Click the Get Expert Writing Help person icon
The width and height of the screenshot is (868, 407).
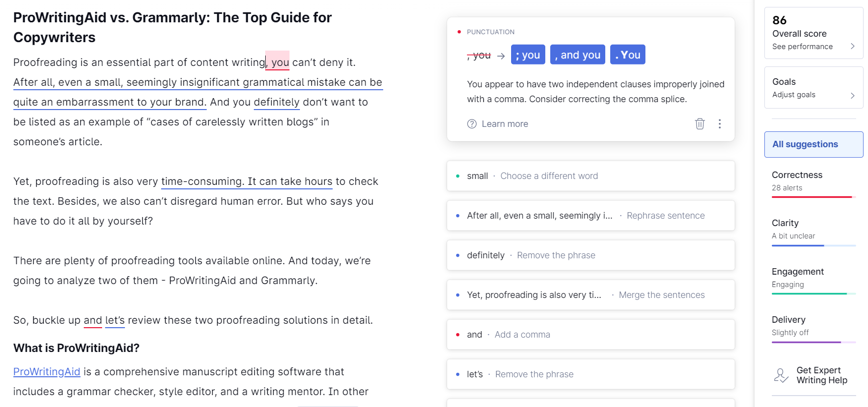781,375
